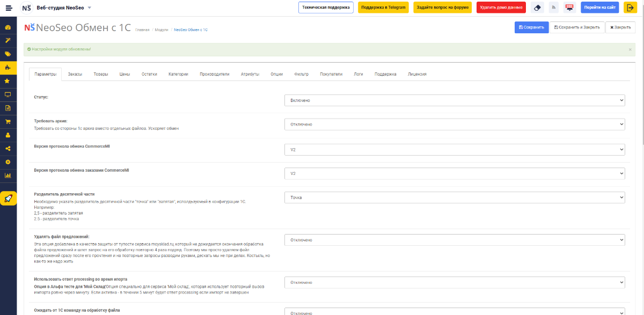This screenshot has height=315, width=644.
Task: Click the Закрыть button
Action: 620,27
